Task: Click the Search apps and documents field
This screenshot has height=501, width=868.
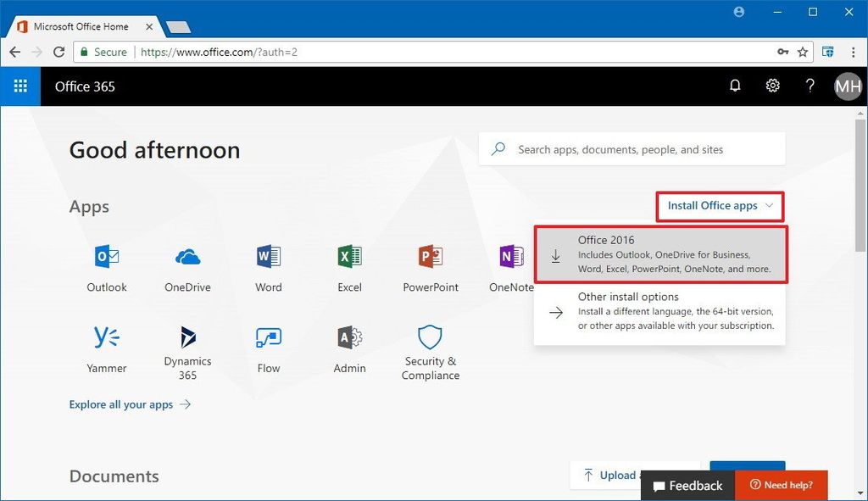Action: tap(632, 148)
